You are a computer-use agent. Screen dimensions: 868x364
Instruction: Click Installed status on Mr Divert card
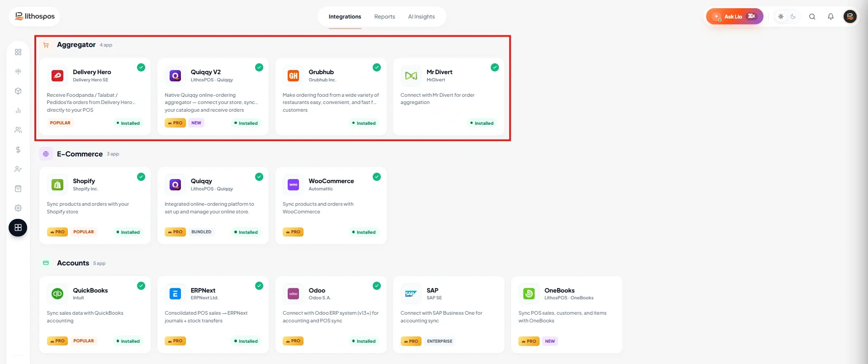tap(482, 123)
